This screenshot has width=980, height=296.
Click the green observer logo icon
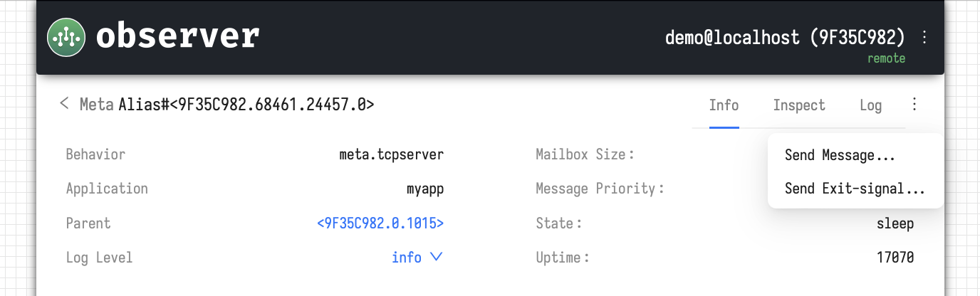point(66,36)
